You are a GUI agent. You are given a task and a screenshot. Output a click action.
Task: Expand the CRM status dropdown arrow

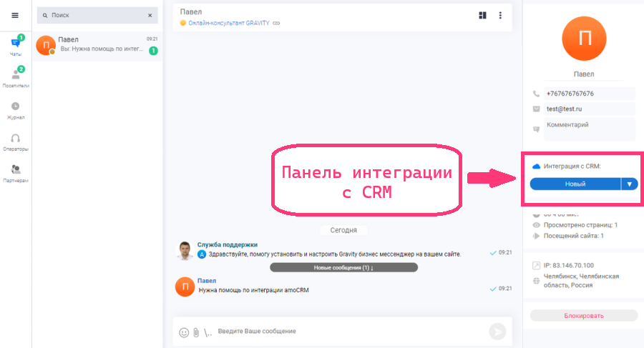pos(630,184)
